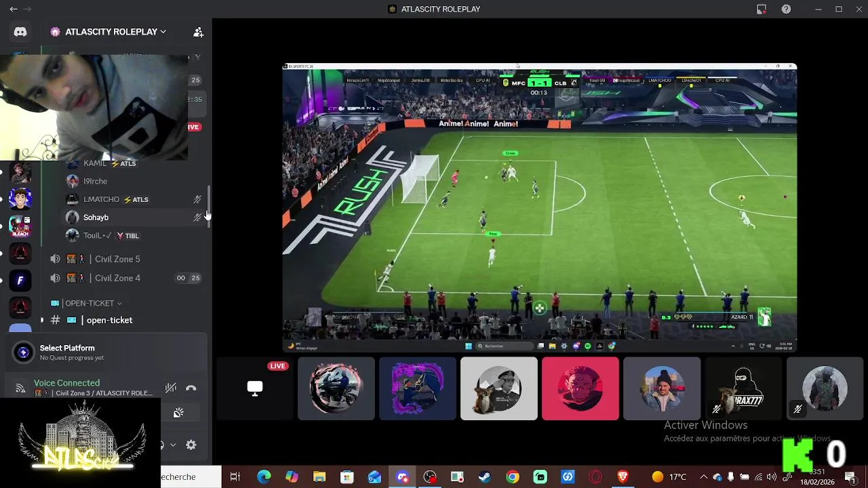Open Microsoft Edge from taskbar
868x488 pixels.
[x=264, y=477]
